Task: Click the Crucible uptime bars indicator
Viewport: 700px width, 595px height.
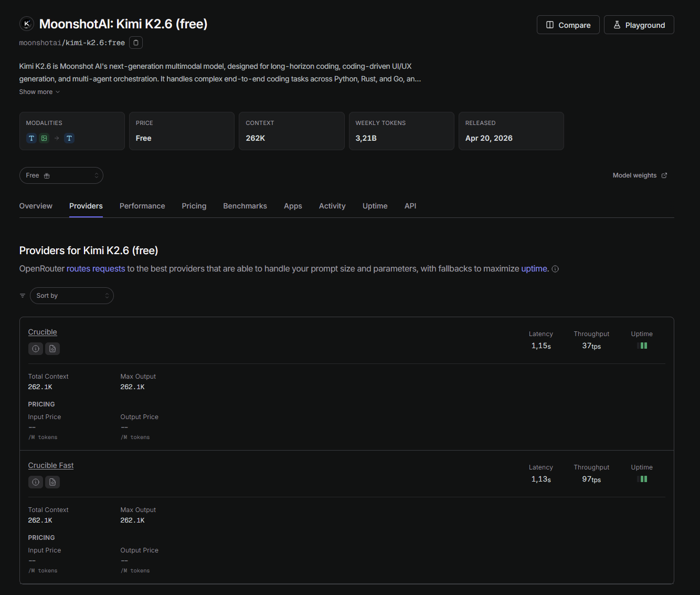Action: pos(642,346)
